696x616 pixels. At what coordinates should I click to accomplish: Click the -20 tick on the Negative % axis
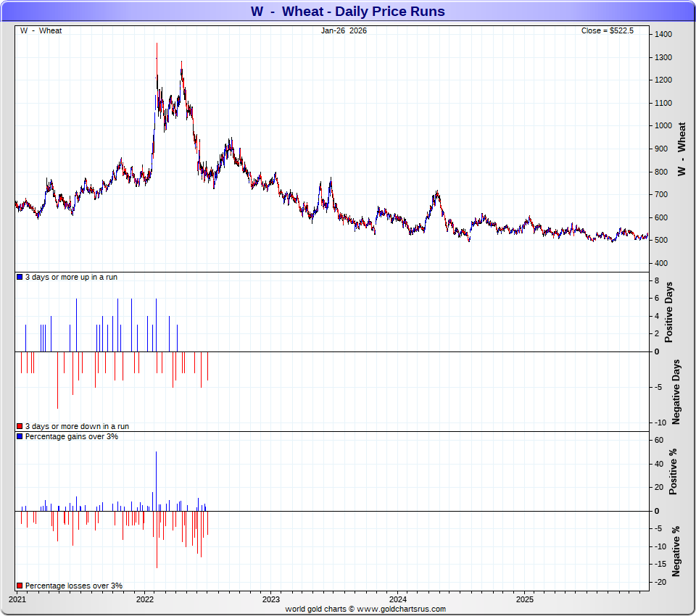click(661, 582)
